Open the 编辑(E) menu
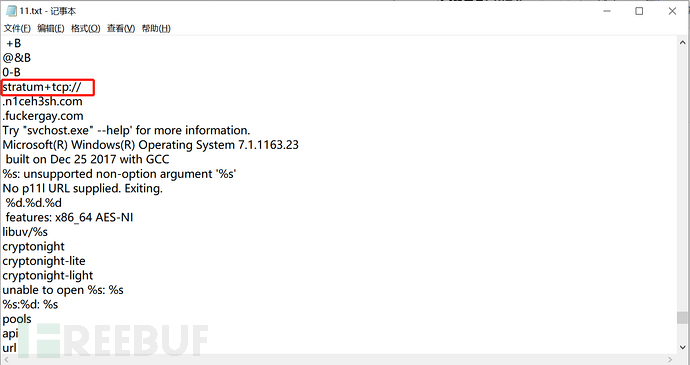690x365 pixels. point(51,29)
